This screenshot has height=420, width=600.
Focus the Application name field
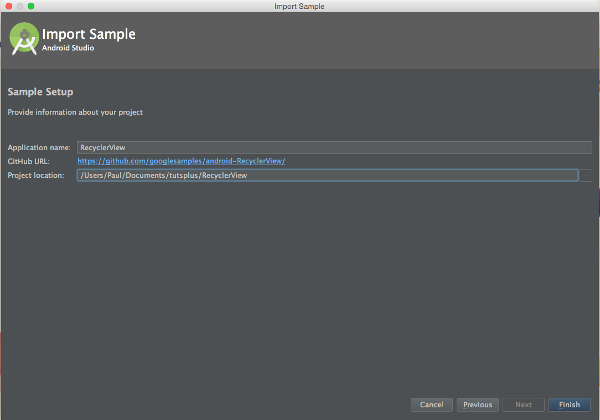pyautogui.click(x=334, y=147)
